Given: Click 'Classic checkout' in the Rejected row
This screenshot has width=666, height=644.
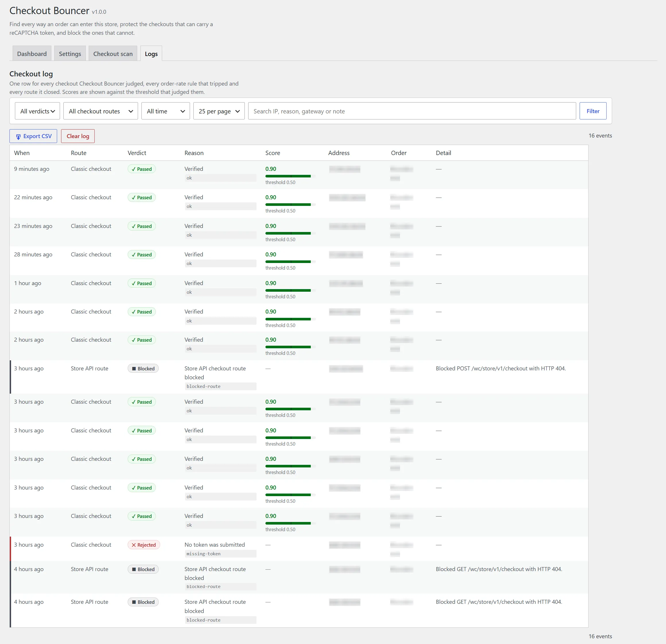Looking at the screenshot, I should (91, 545).
